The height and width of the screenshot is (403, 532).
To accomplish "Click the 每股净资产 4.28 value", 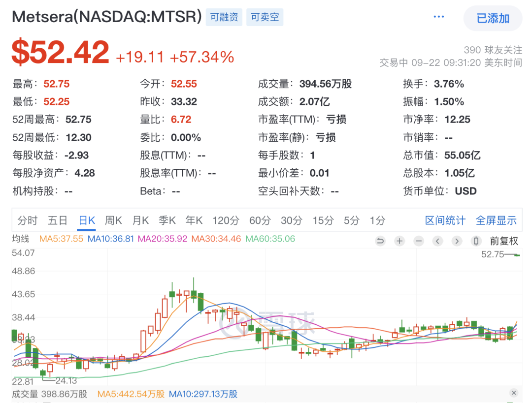I will coord(85,173).
